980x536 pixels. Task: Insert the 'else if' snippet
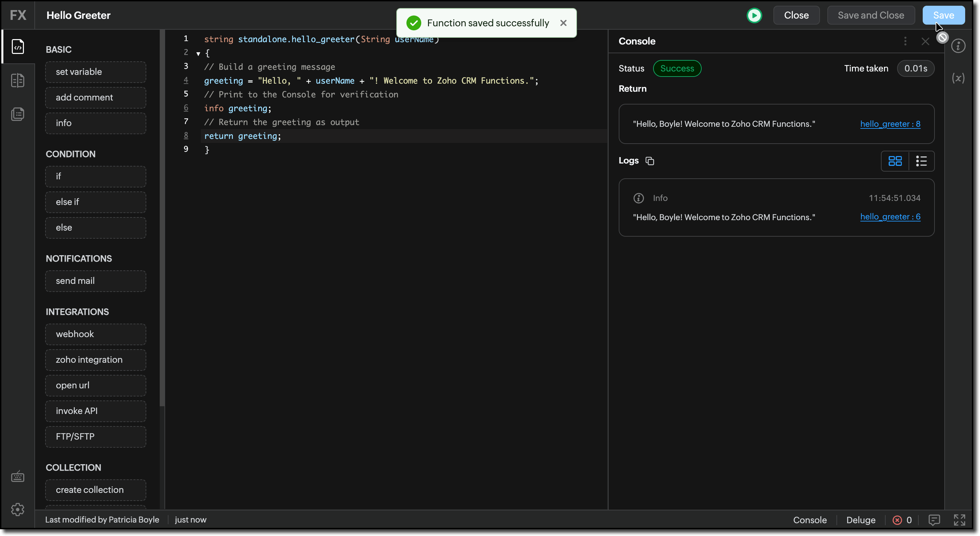pyautogui.click(x=95, y=202)
